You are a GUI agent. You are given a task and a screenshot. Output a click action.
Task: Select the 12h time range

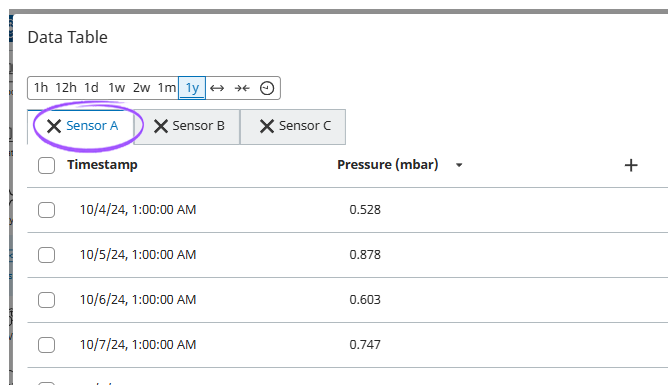(x=66, y=88)
